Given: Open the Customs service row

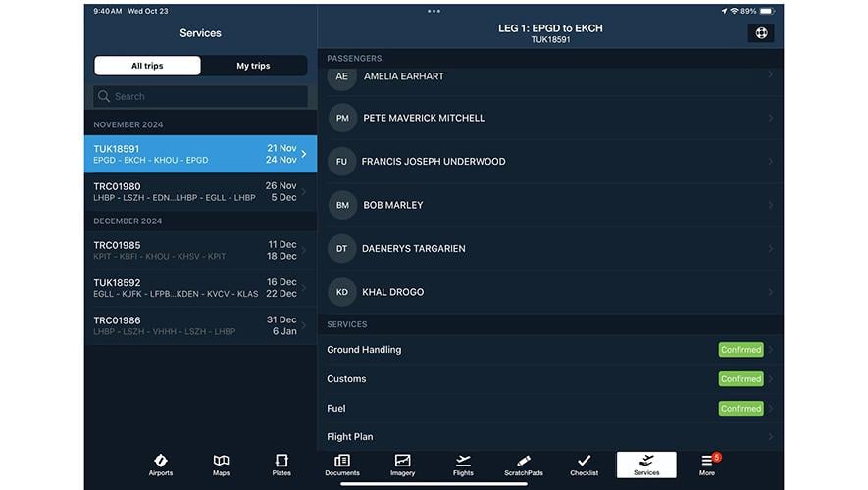Looking at the screenshot, I should click(551, 379).
